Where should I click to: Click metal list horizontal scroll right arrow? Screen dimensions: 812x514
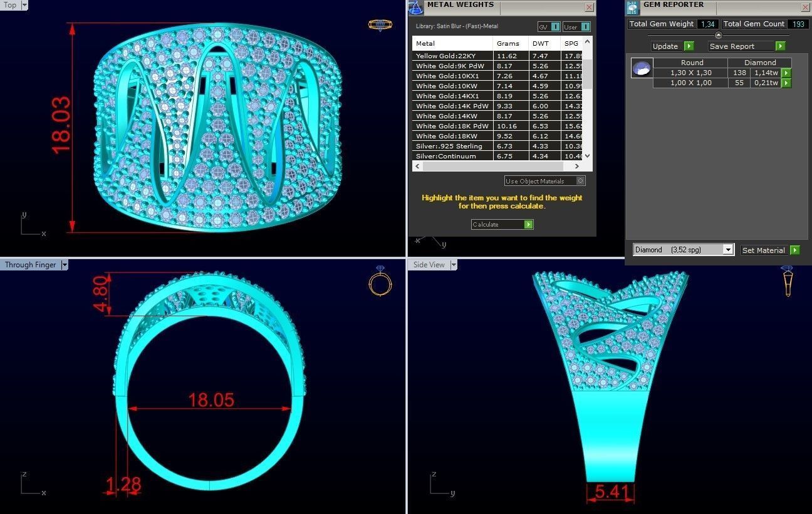(578, 166)
